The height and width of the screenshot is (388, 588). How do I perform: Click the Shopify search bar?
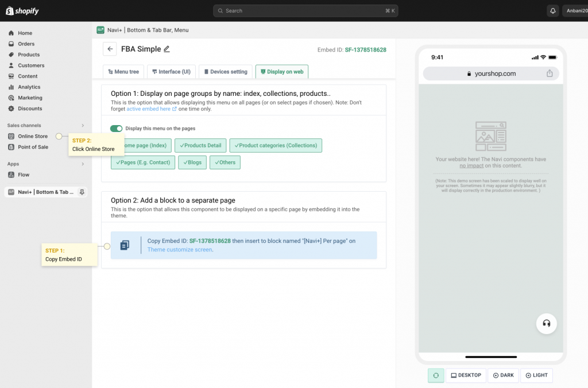pos(305,11)
